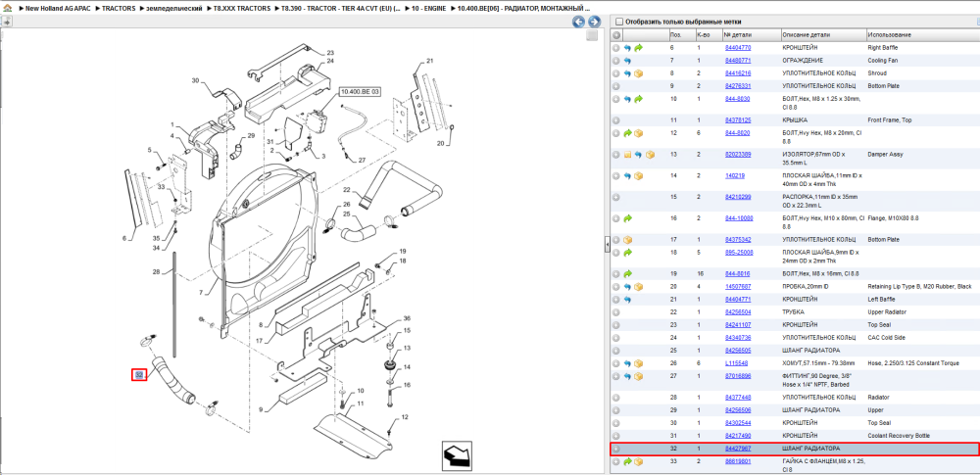Image resolution: width=980 pixels, height=475 pixels.
Task: Collapse the parts panel using the splitter handle
Action: (x=607, y=246)
